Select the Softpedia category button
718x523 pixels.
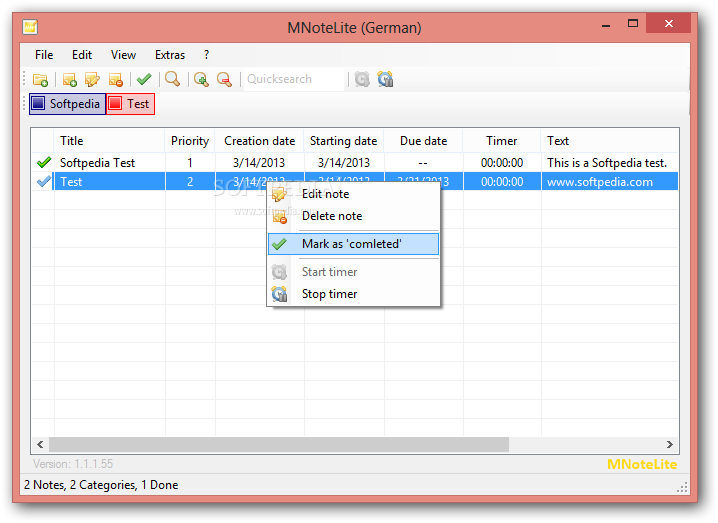tap(67, 104)
